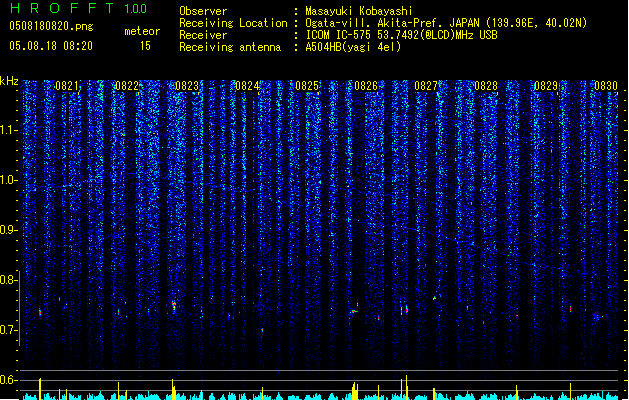Click the 0826 time marker
This screenshot has height=400, width=629.
pos(366,86)
